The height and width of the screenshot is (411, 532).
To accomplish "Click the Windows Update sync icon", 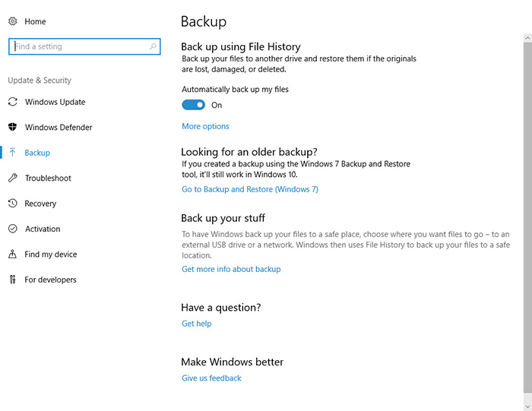I will (13, 102).
